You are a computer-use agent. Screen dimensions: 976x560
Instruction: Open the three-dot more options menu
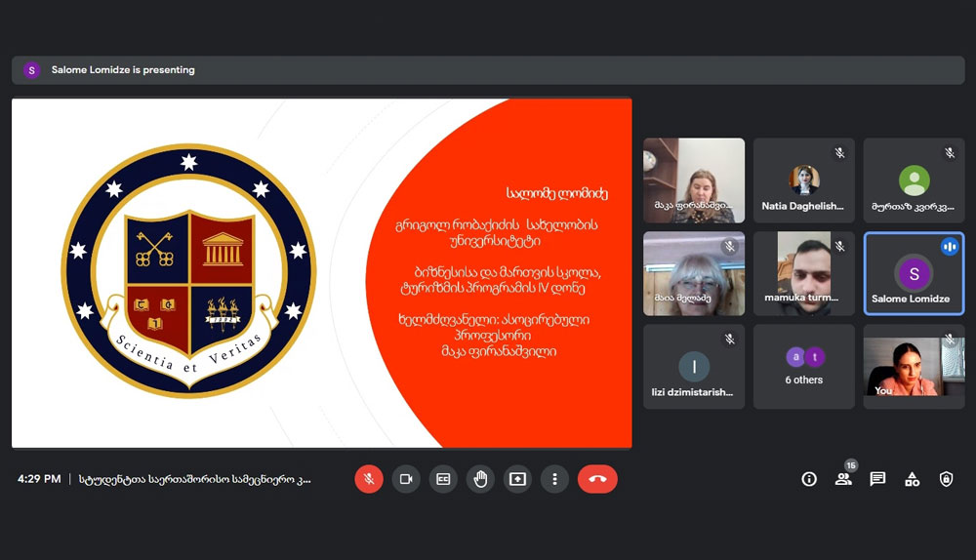pos(554,479)
